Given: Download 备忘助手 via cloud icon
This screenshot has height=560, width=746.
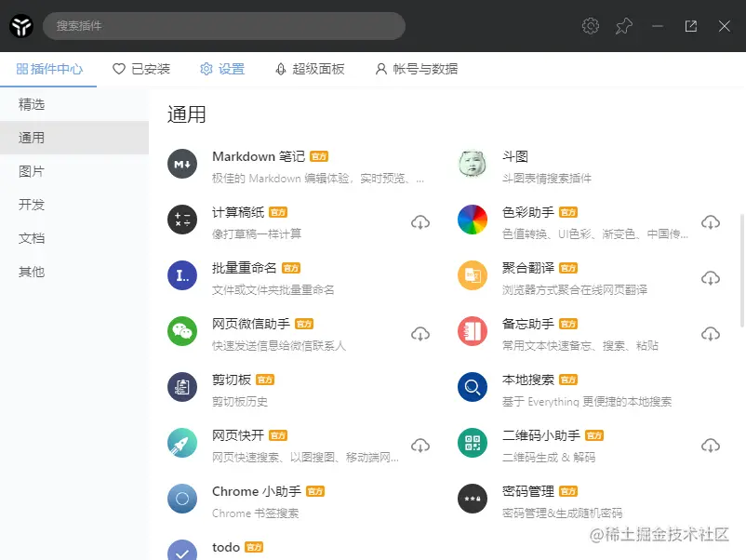Looking at the screenshot, I should click(711, 334).
